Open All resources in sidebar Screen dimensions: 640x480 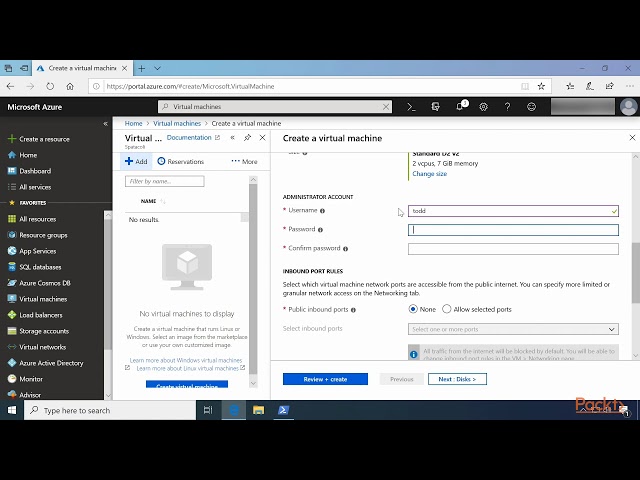tap(32, 219)
